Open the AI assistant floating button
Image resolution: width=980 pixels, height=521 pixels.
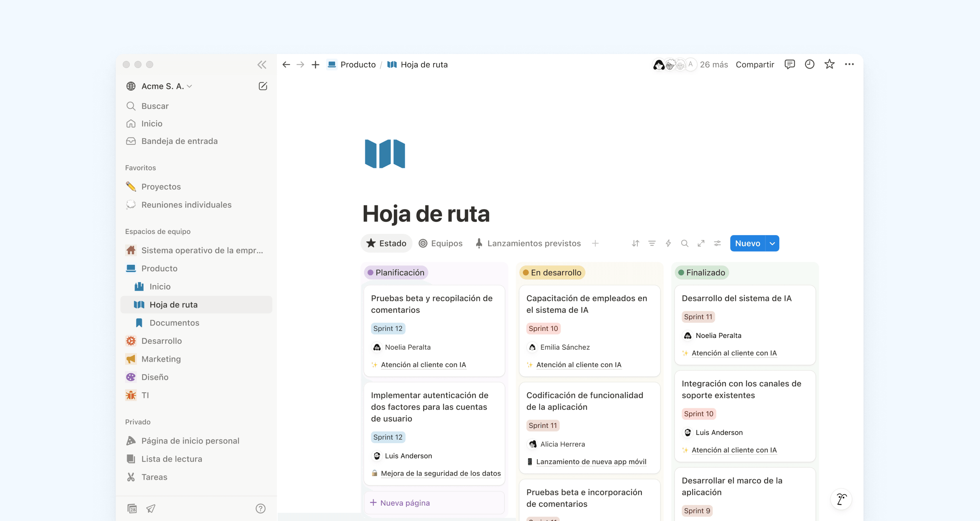tap(841, 499)
